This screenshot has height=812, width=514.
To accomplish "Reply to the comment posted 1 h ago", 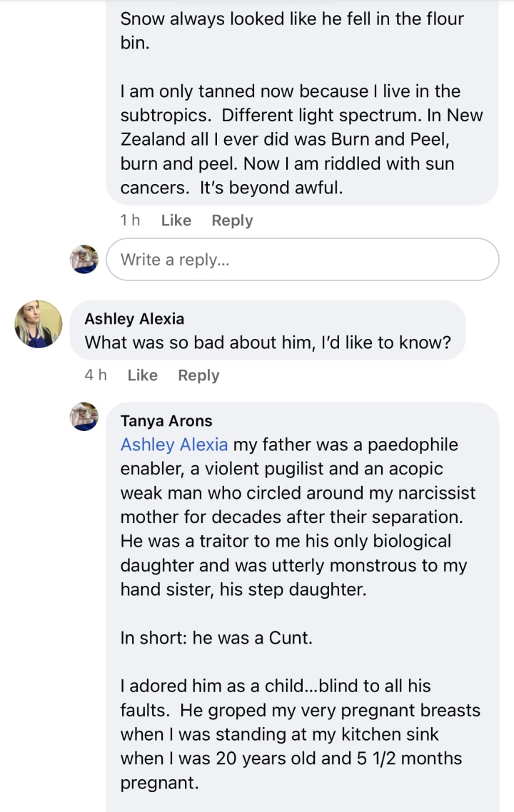I will (232, 220).
